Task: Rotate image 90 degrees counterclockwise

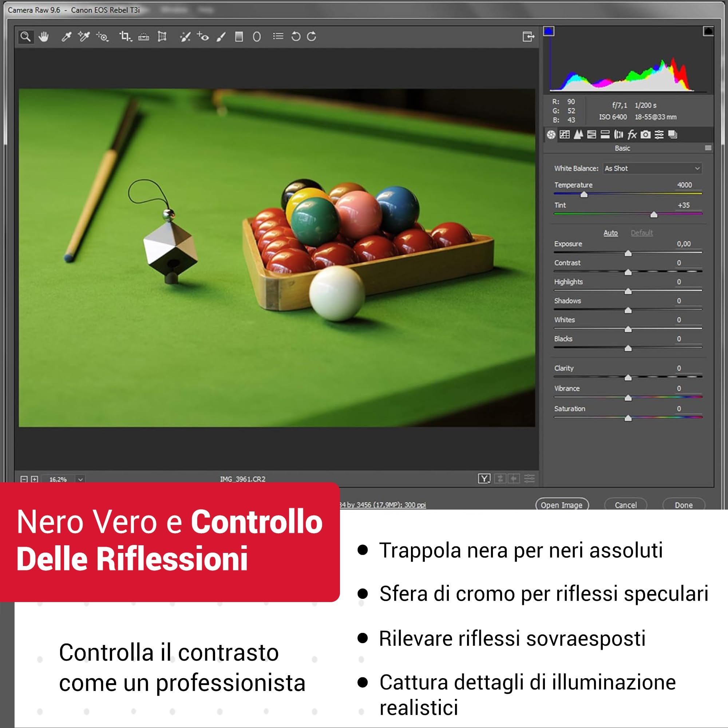Action: point(296,36)
